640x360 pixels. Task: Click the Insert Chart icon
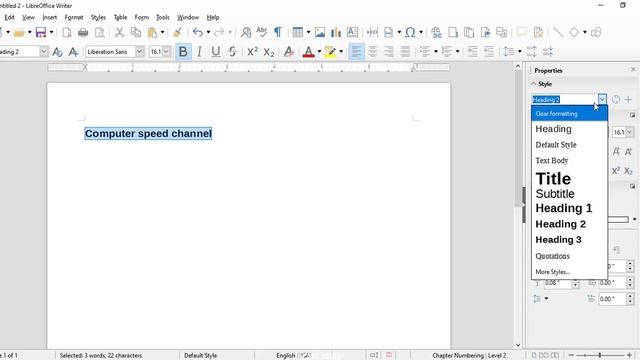pyautogui.click(x=336, y=32)
